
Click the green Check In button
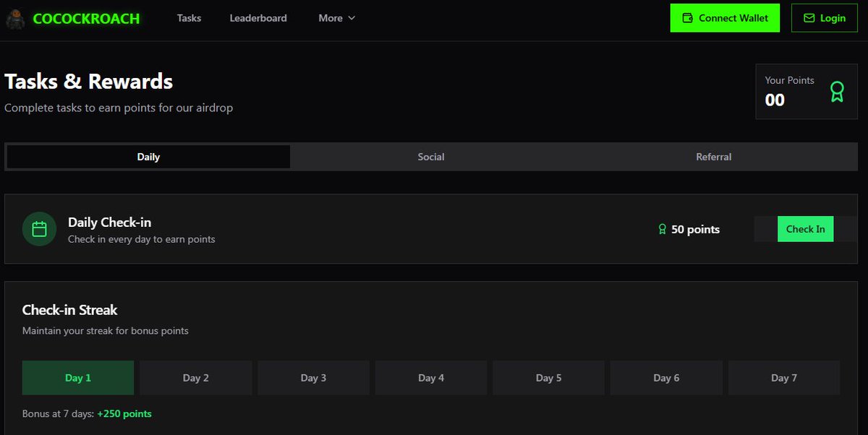point(805,229)
